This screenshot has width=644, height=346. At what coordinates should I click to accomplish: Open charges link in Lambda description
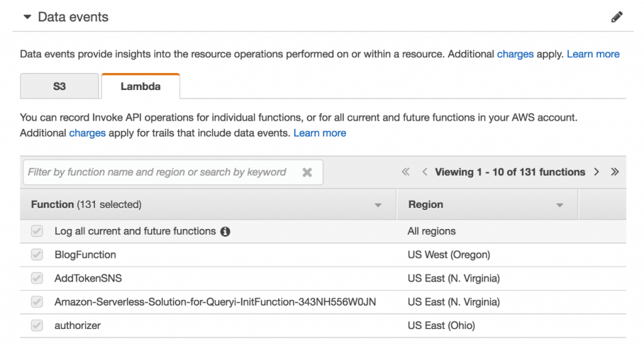[x=87, y=133]
